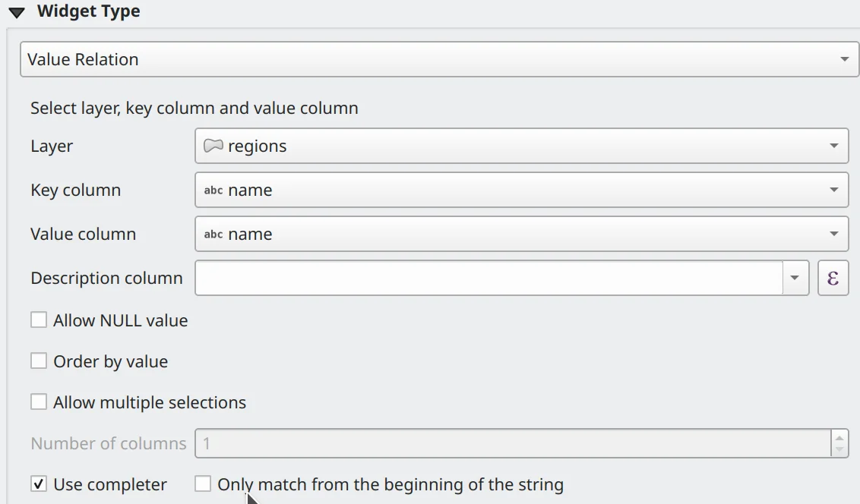Disable the Use completer checkbox
This screenshot has height=504, width=860.
coord(39,484)
